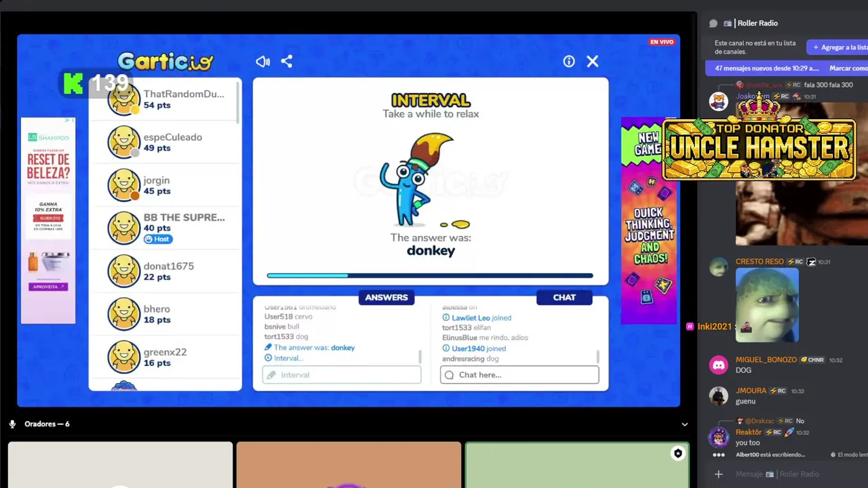Click the player list scrollbar
The image size is (868, 488).
[238, 103]
